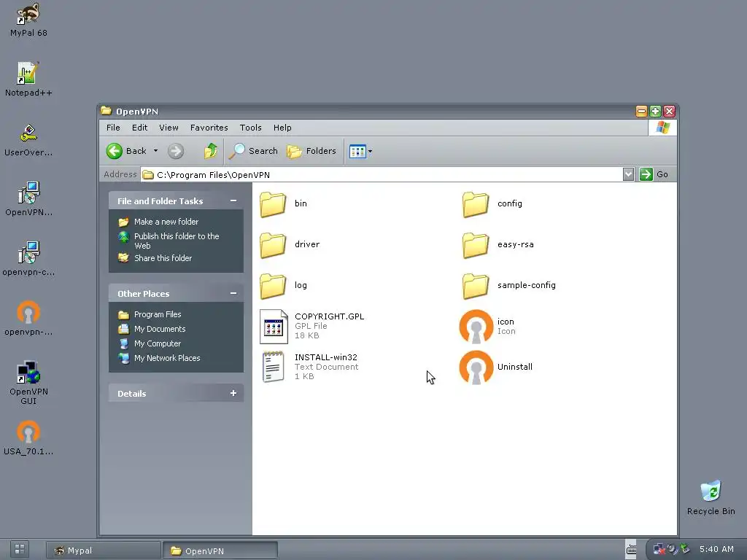Click Publish this folder to the Web
The width and height of the screenshot is (747, 560).
click(x=169, y=241)
